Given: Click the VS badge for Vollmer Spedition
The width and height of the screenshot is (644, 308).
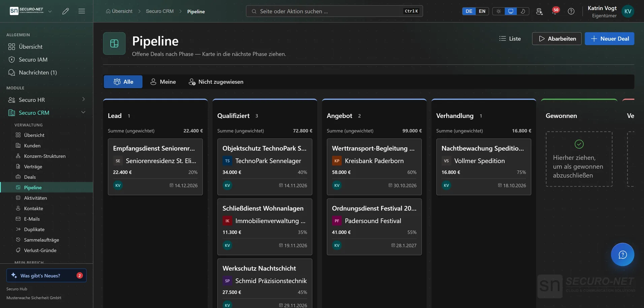Looking at the screenshot, I should [446, 161].
